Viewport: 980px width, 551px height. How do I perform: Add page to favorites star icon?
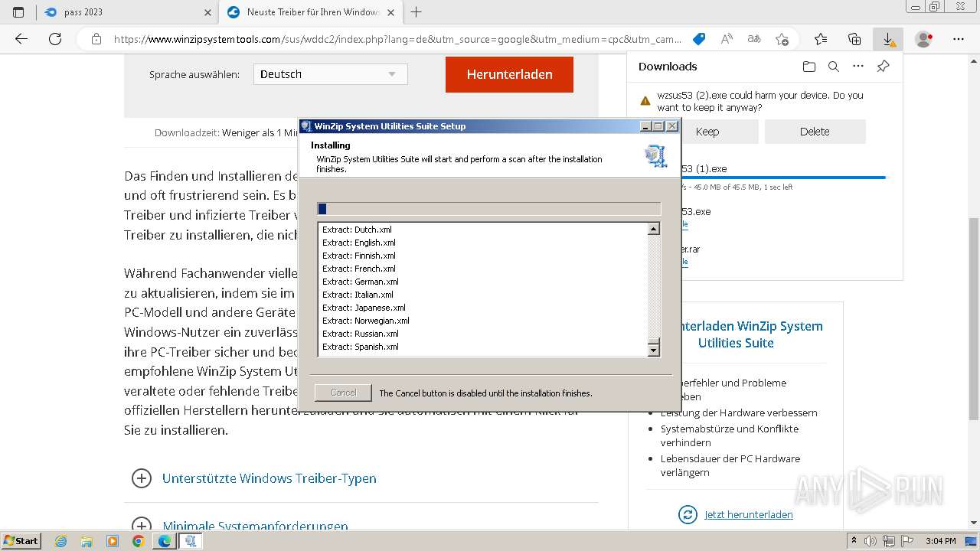[x=782, y=39]
